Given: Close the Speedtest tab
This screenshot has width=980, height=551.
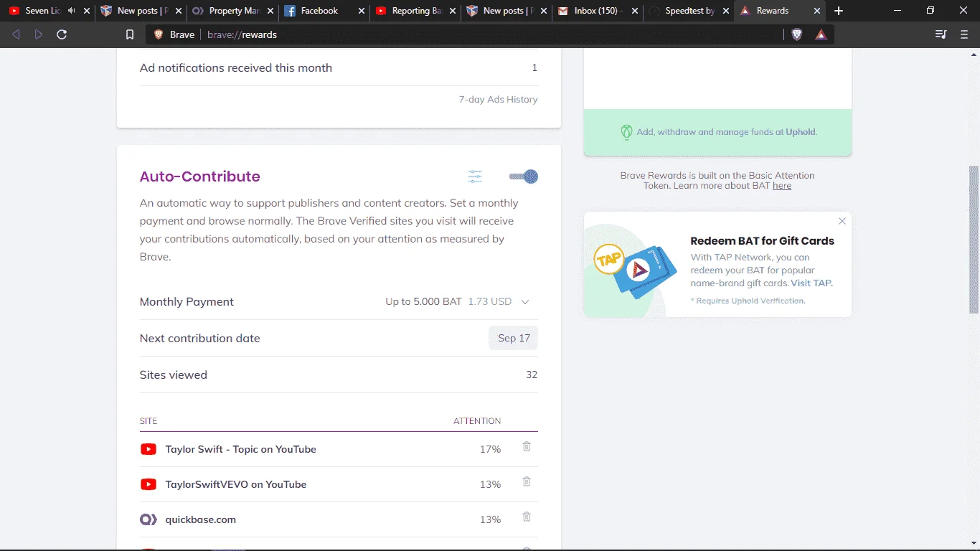Looking at the screenshot, I should coord(726,11).
